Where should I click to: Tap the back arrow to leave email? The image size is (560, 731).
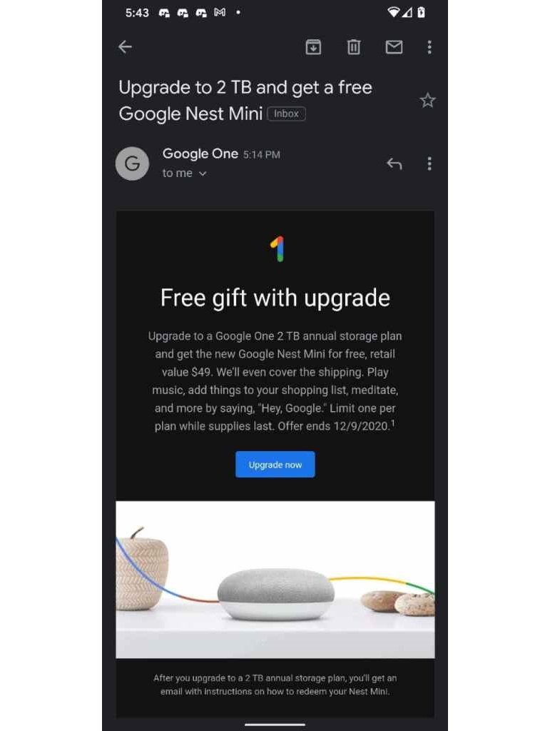point(125,46)
